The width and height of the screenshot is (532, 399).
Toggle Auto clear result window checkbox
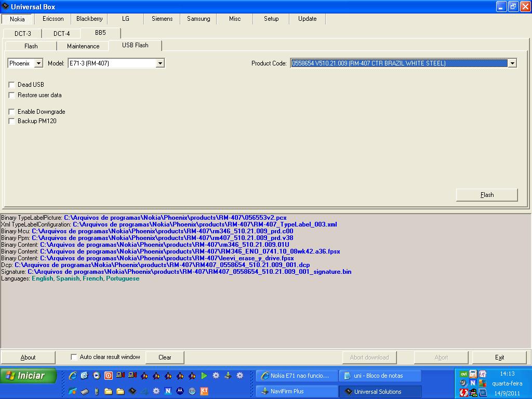74,357
